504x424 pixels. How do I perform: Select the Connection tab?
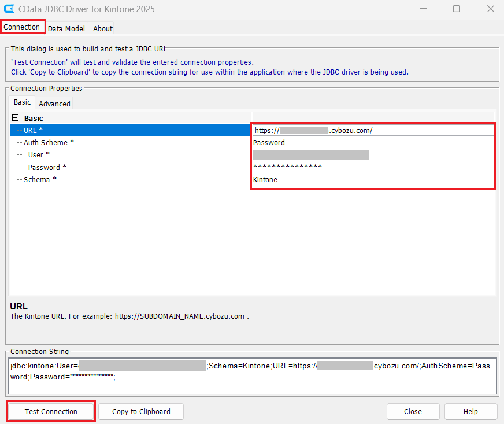(23, 27)
